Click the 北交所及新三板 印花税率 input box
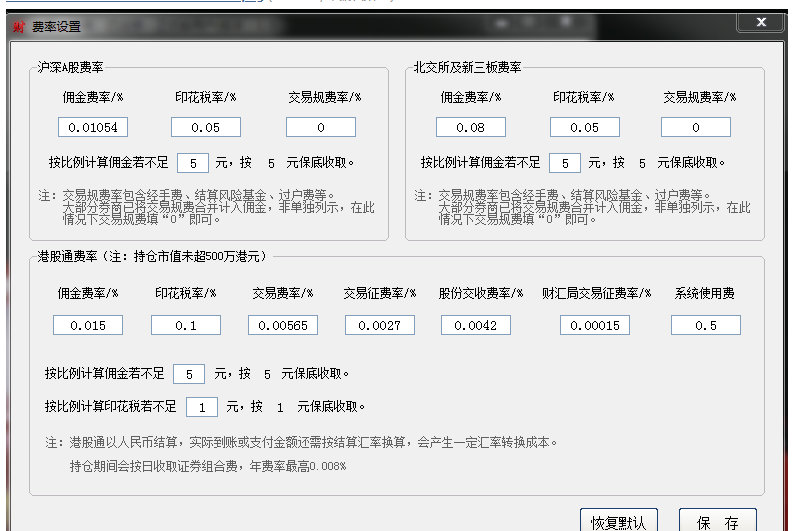This screenshot has width=797, height=531. point(584,127)
